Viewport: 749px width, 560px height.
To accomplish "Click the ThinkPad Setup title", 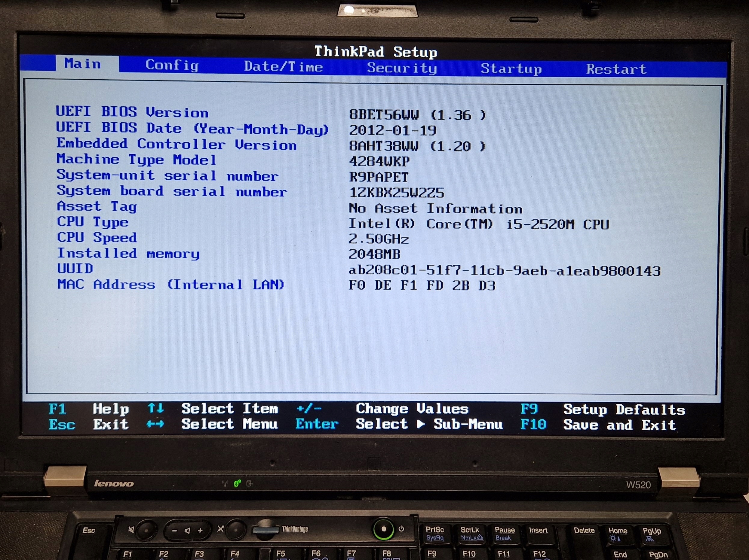I will (376, 52).
